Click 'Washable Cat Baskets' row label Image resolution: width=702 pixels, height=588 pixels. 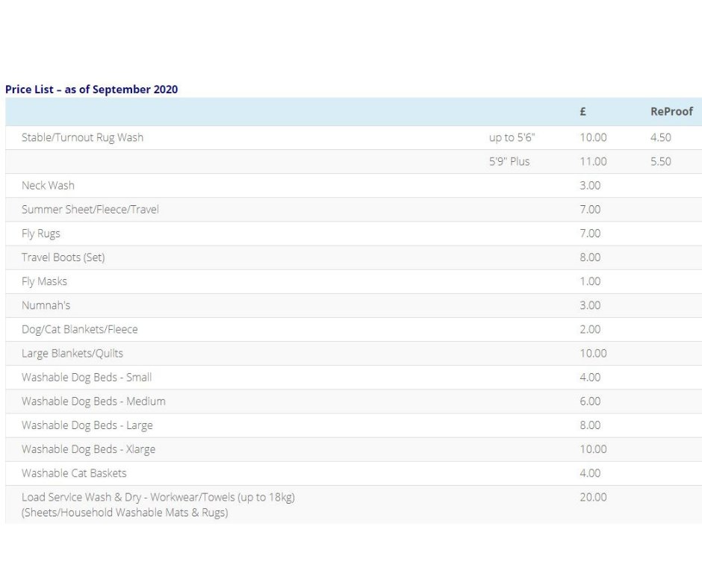pos(74,473)
